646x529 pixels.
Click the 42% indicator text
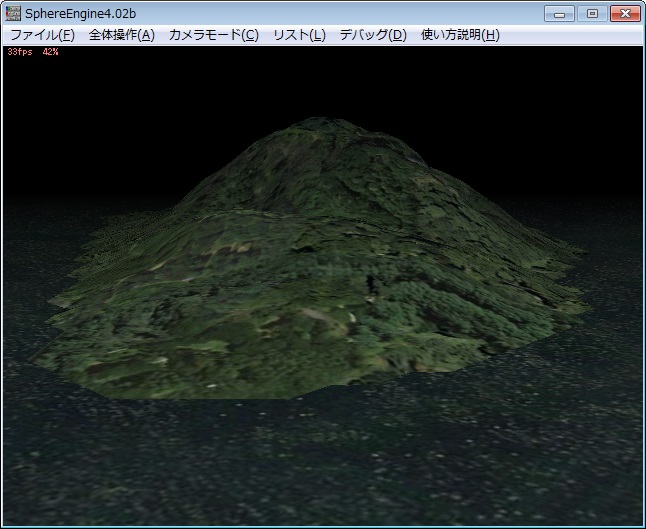click(x=50, y=52)
